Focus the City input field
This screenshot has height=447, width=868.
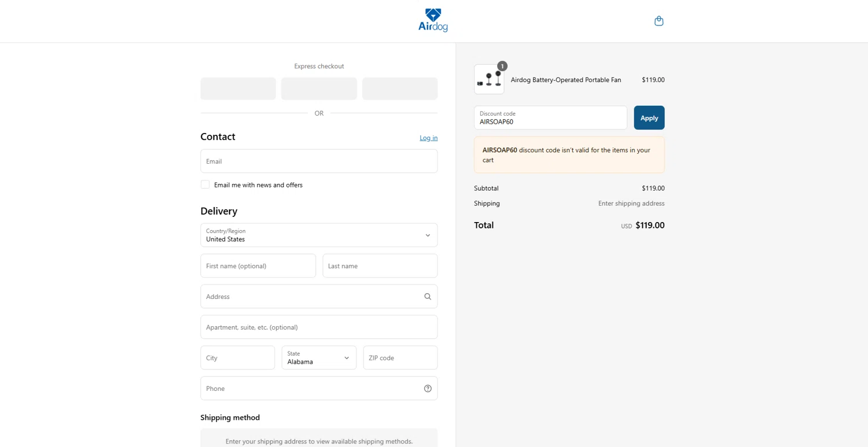click(x=237, y=358)
